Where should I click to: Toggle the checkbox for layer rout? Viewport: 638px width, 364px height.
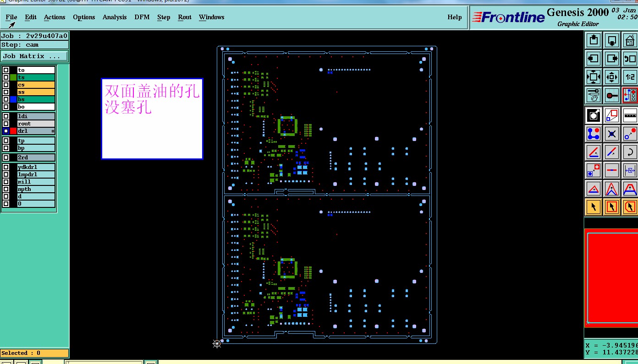pyautogui.click(x=6, y=124)
